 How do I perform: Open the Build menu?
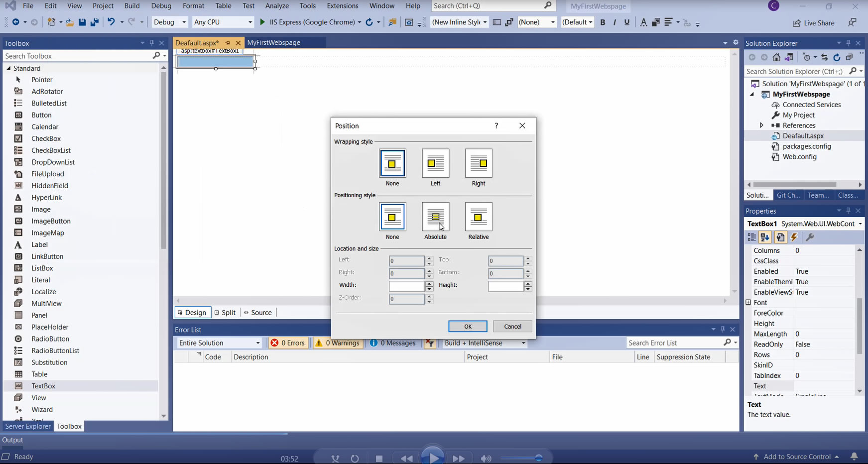point(132,6)
